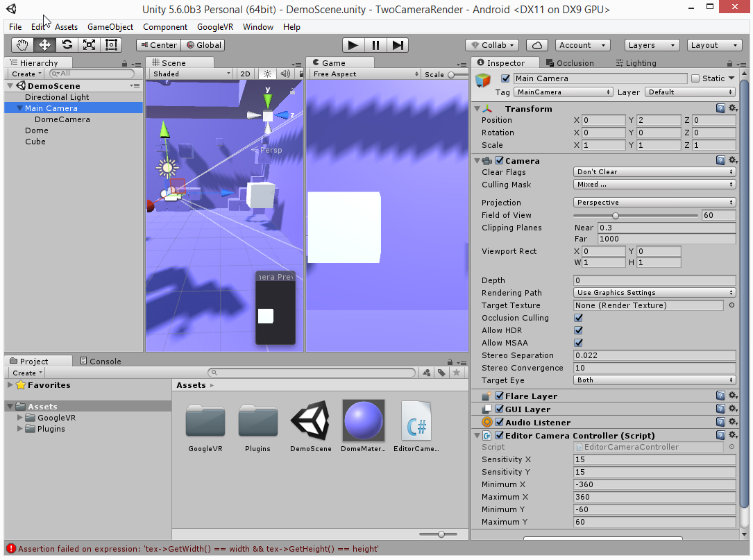Viewport: 753px width, 560px height.
Task: Toggle Occlusion Culling checkbox
Action: [578, 318]
